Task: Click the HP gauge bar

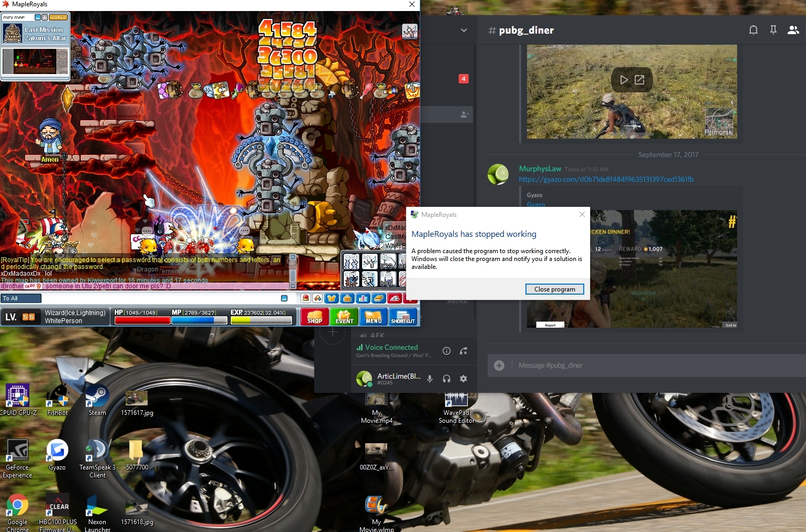Action: (142, 320)
